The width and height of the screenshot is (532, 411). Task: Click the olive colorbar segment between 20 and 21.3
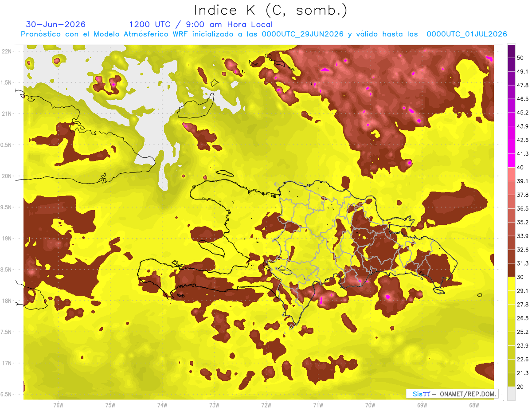pyautogui.click(x=511, y=380)
